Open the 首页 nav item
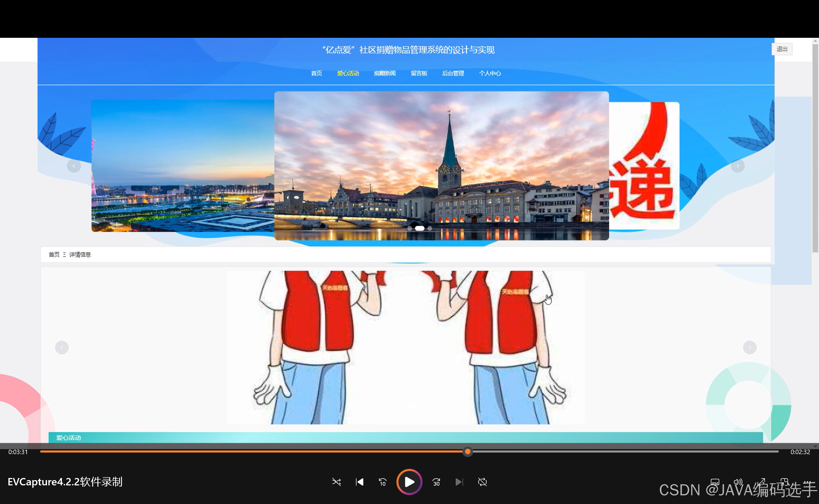This screenshot has height=504, width=819. (x=316, y=73)
